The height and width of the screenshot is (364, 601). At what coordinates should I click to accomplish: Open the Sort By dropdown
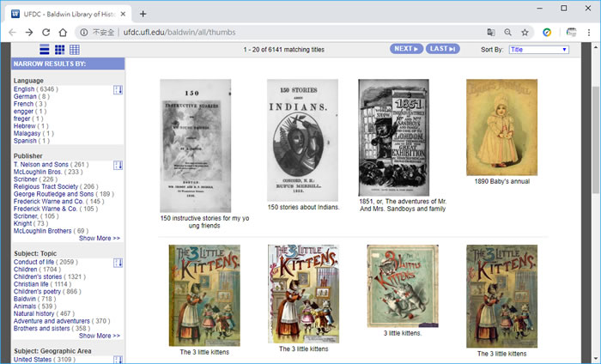[539, 50]
